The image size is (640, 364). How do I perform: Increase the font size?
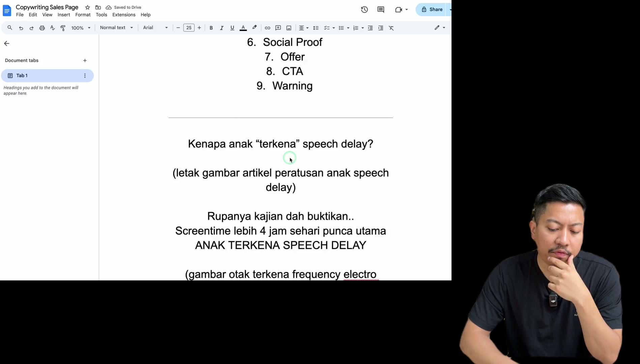[x=199, y=28]
